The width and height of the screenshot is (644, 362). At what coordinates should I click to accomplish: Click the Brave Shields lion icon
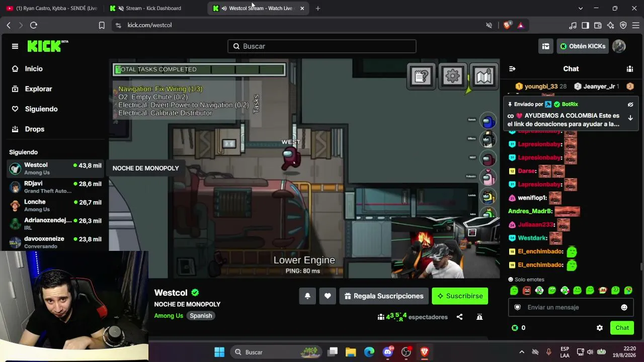(507, 25)
